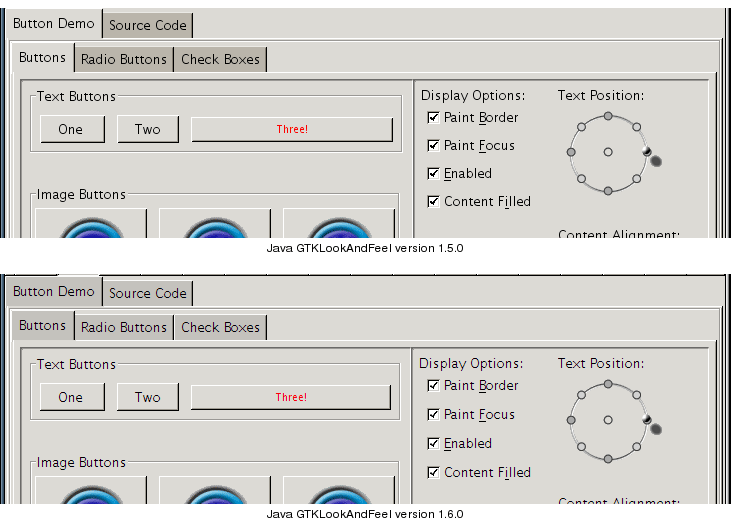731x532 pixels.
Task: Choose bottom-left text position radio in 1.5.0 panel
Action: point(581,179)
